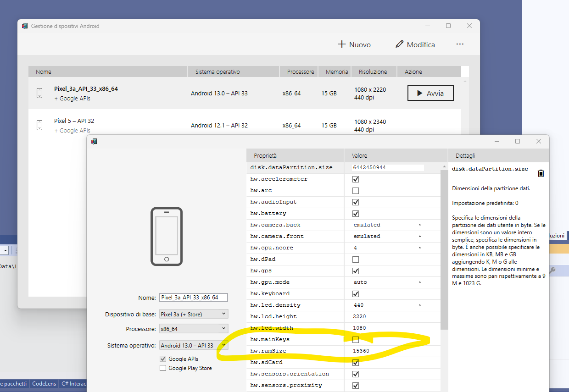
Task: Click the Dettagli column header
Action: tap(498, 156)
